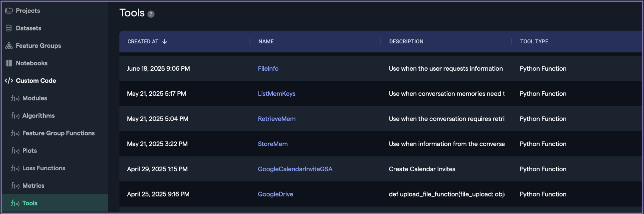Viewport: 644px width, 214px height.
Task: Click the Notebooks icon in sidebar
Action: pos(9,63)
